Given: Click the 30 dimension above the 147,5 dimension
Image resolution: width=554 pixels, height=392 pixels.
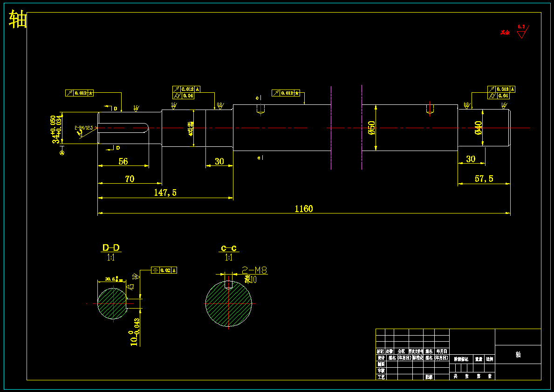Looking at the screenshot, I should [x=219, y=162].
